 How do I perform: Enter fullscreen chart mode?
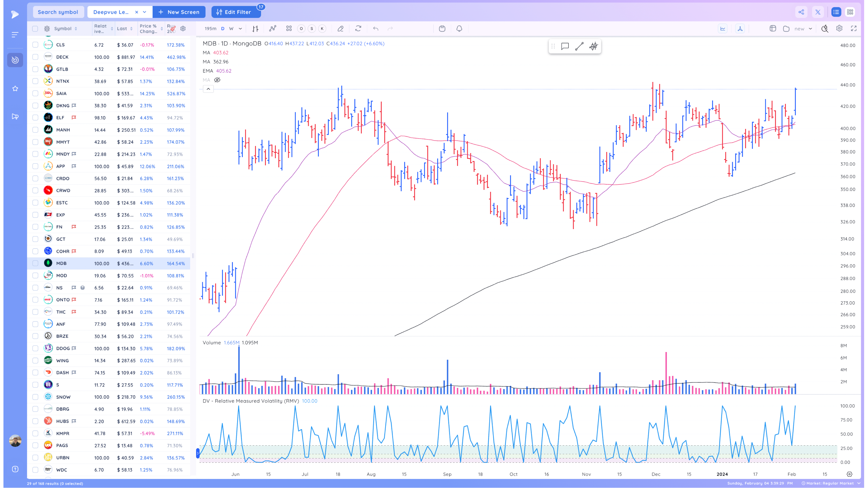point(854,29)
